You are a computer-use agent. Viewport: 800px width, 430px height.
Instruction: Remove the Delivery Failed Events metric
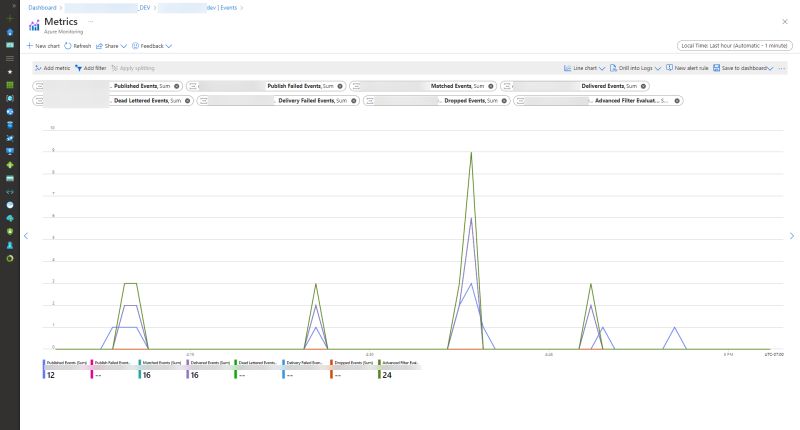point(354,101)
